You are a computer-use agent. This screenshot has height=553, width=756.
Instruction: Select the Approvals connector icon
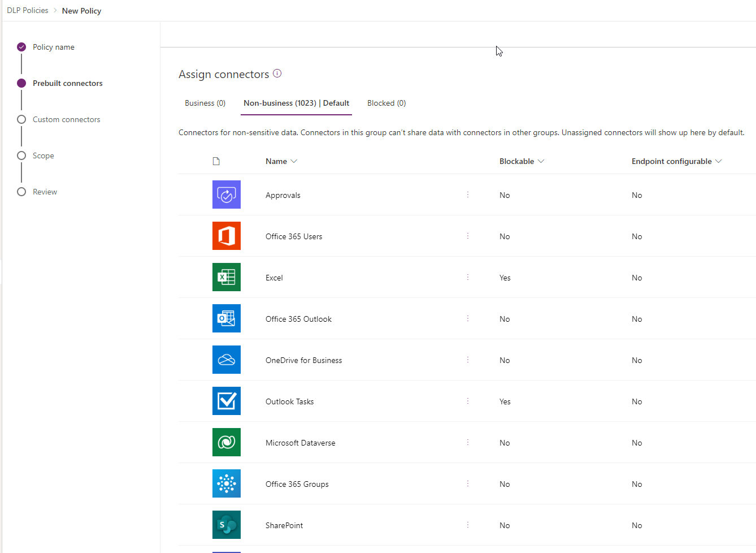pyautogui.click(x=227, y=195)
